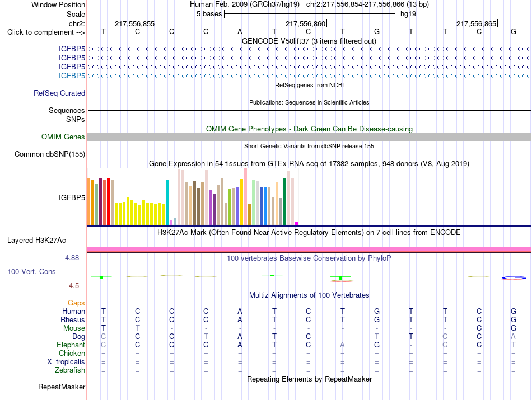Click 'RefSeq genes from NCBI' title
This screenshot has width=532, height=400.
point(309,85)
